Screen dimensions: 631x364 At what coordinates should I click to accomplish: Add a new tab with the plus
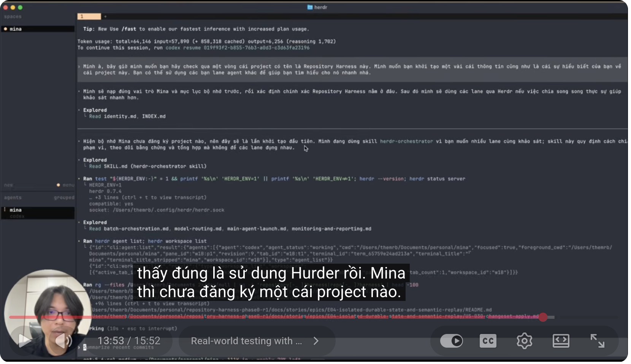[105, 16]
